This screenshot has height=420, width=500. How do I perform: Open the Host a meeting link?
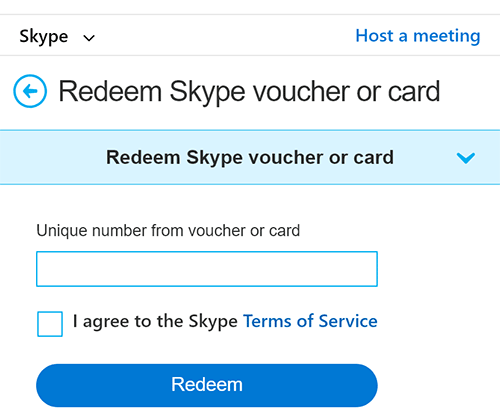418,36
